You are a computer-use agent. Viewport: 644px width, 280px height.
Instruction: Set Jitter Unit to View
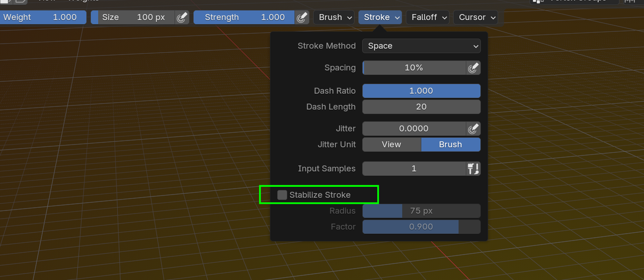click(391, 145)
